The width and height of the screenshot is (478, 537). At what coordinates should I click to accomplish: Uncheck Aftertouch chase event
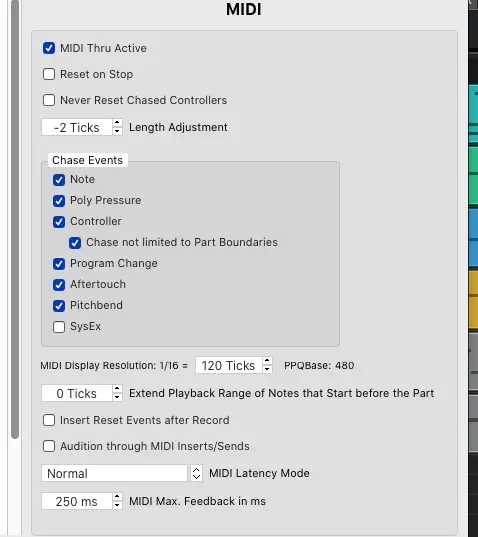tap(59, 285)
